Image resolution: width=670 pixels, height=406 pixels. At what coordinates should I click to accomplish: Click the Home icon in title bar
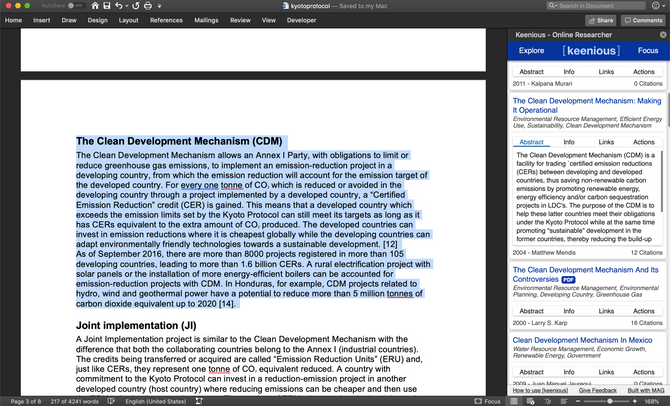pyautogui.click(x=95, y=6)
